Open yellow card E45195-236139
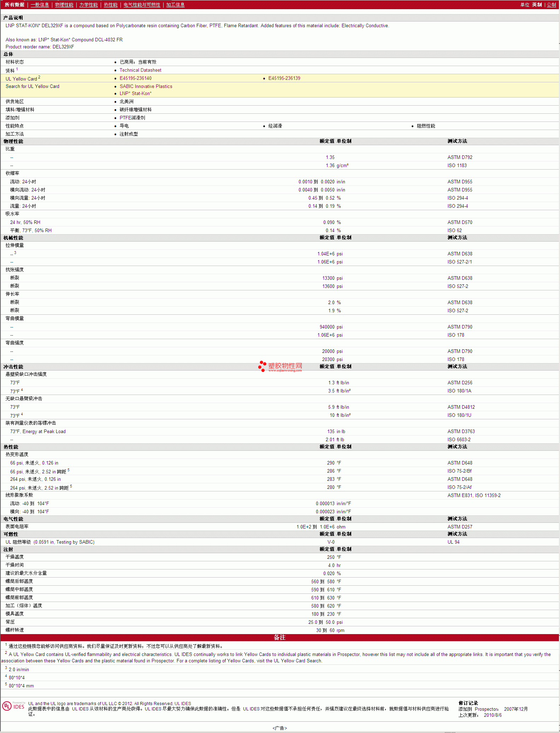Screen dimensions: 560x733 (284, 78)
